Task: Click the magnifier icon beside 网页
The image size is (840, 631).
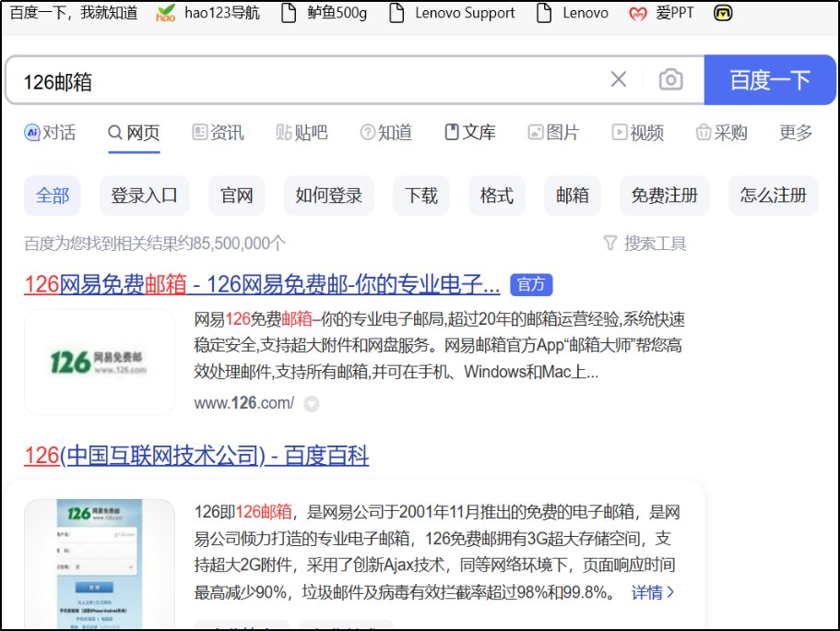Action: (112, 132)
